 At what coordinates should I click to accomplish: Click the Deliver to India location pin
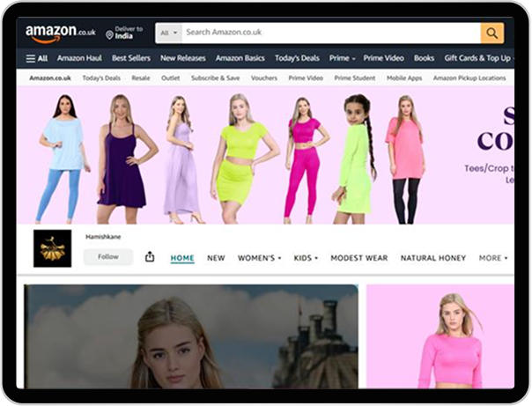click(x=109, y=34)
